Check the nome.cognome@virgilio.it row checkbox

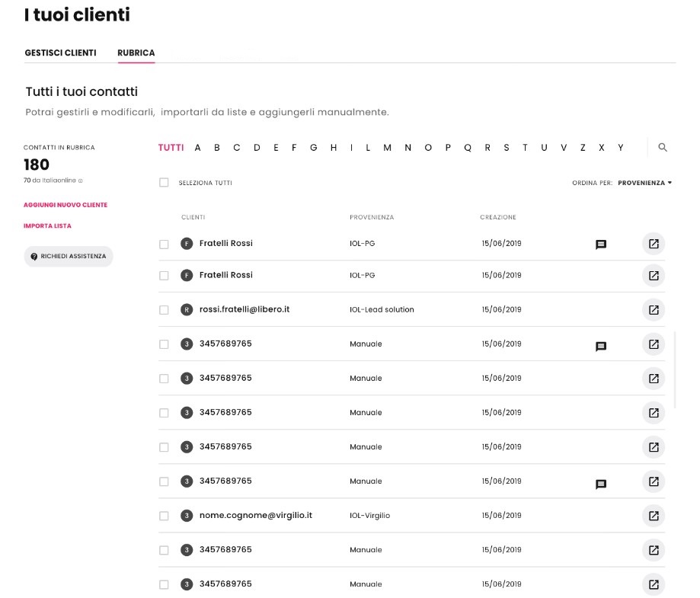pyautogui.click(x=164, y=516)
